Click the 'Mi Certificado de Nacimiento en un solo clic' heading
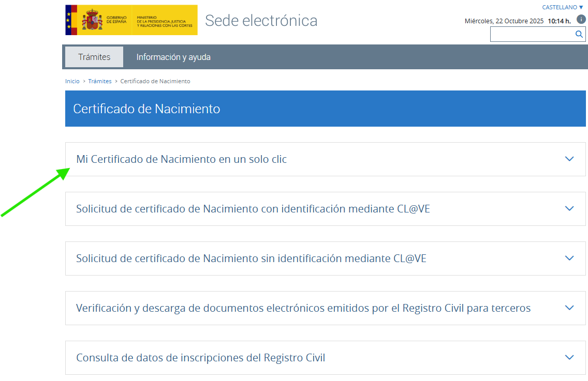 click(181, 159)
